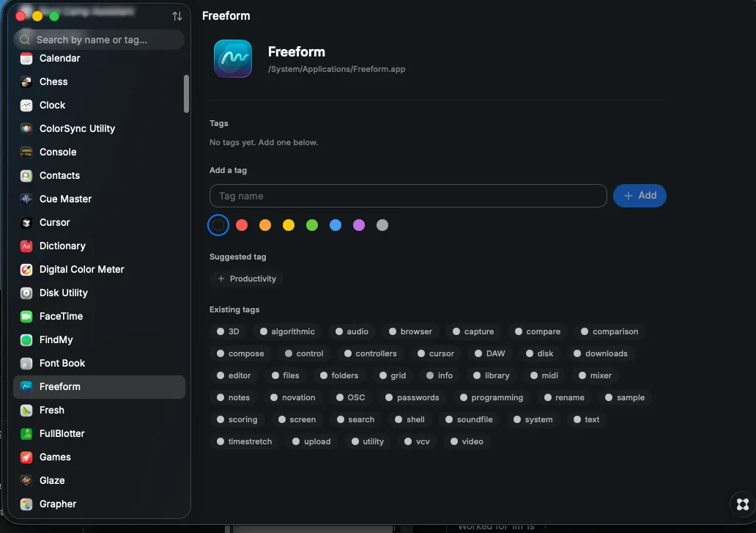Add the comparison tag chip
This screenshot has width=756, height=533.
click(610, 332)
